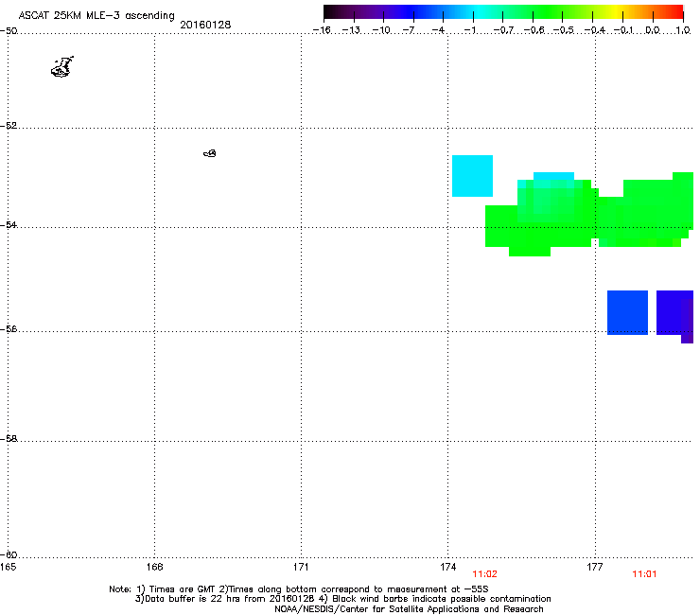Click the red 11:02 time label
Image resolution: width=700 pixels, height=615 pixels.
coord(485,574)
